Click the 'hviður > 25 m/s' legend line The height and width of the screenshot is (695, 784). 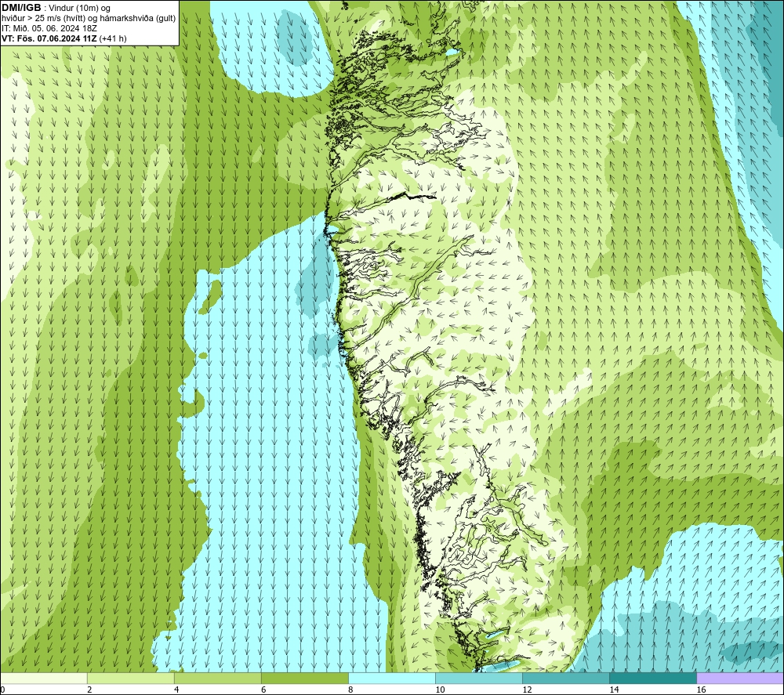(89, 18)
